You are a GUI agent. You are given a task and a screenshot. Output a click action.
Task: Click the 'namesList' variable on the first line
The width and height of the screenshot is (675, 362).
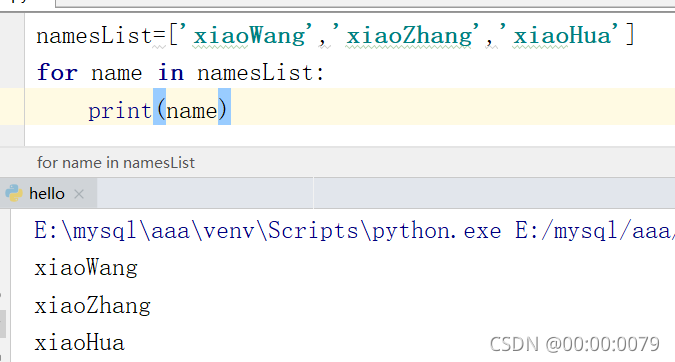click(94, 35)
